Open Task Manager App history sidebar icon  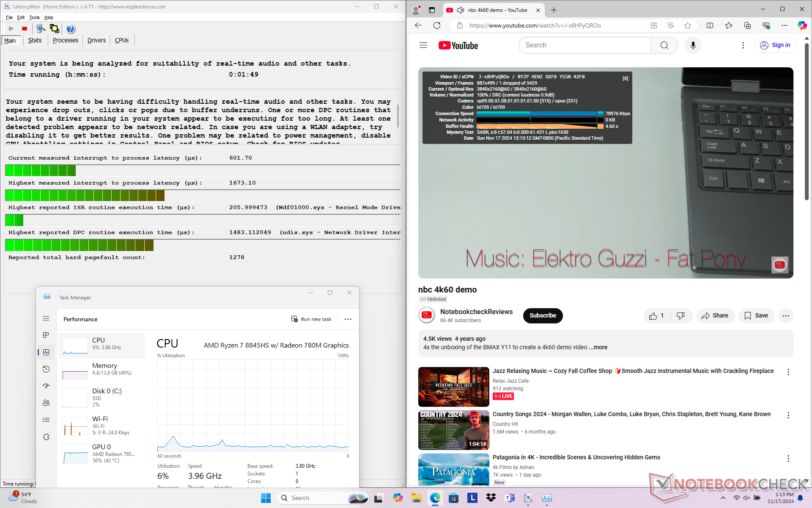click(47, 369)
